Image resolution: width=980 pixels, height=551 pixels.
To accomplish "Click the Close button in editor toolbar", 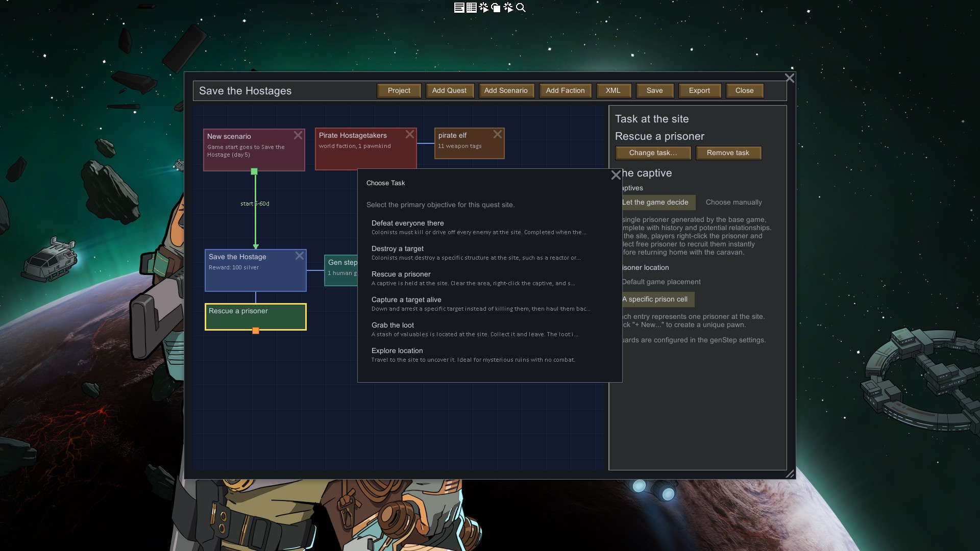I will click(745, 91).
